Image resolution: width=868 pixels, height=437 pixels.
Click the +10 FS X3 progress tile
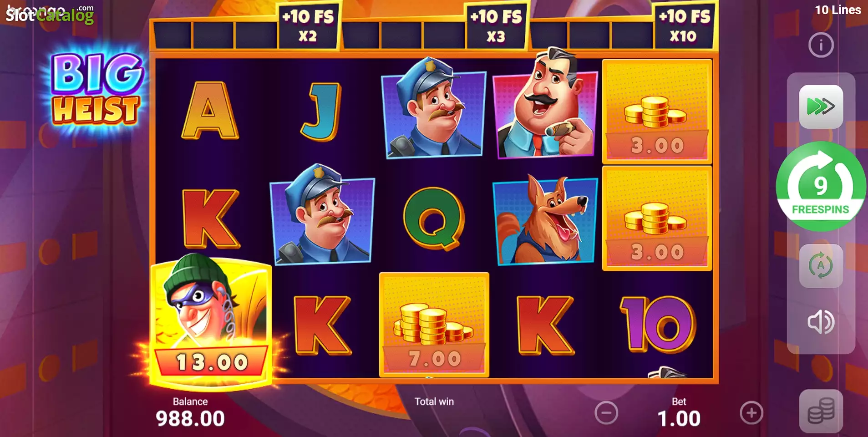tap(496, 26)
